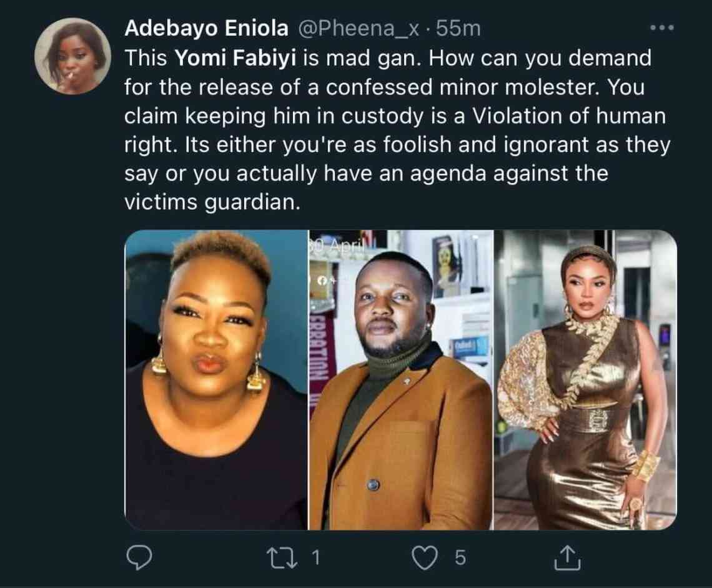Click the words 'victims guardian.' ending the tweet
712x588 pixels.
[209, 202]
